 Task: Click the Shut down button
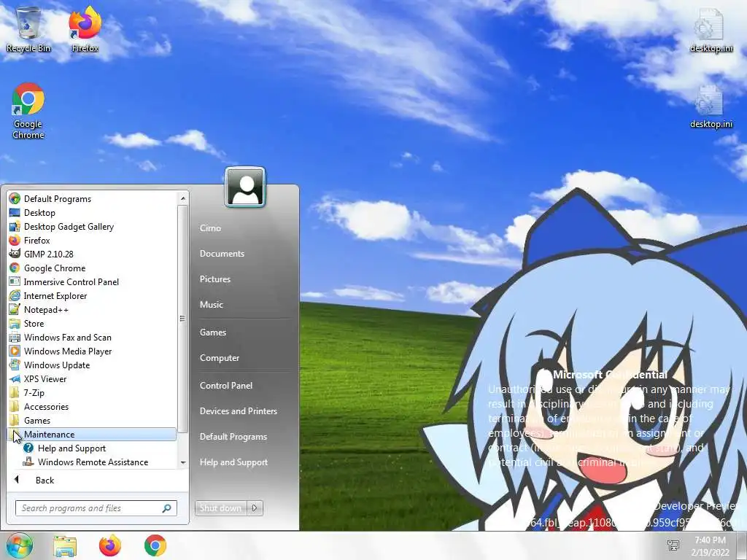[221, 507]
